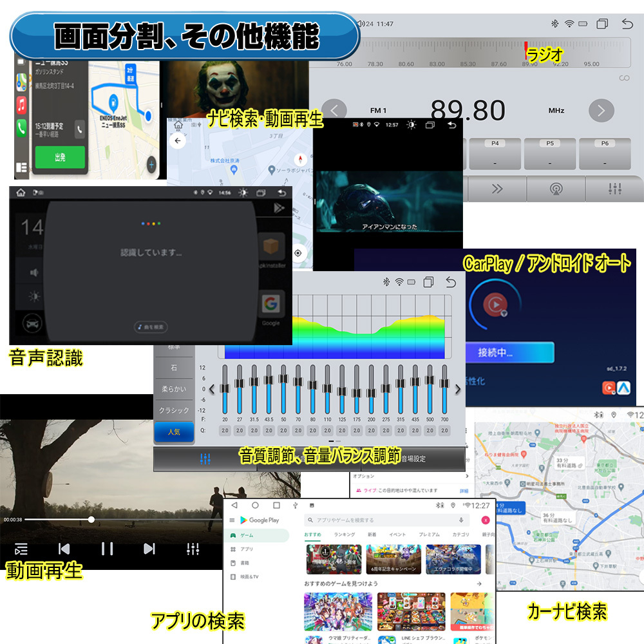Skip to previous video
The image size is (644, 644).
(64, 549)
